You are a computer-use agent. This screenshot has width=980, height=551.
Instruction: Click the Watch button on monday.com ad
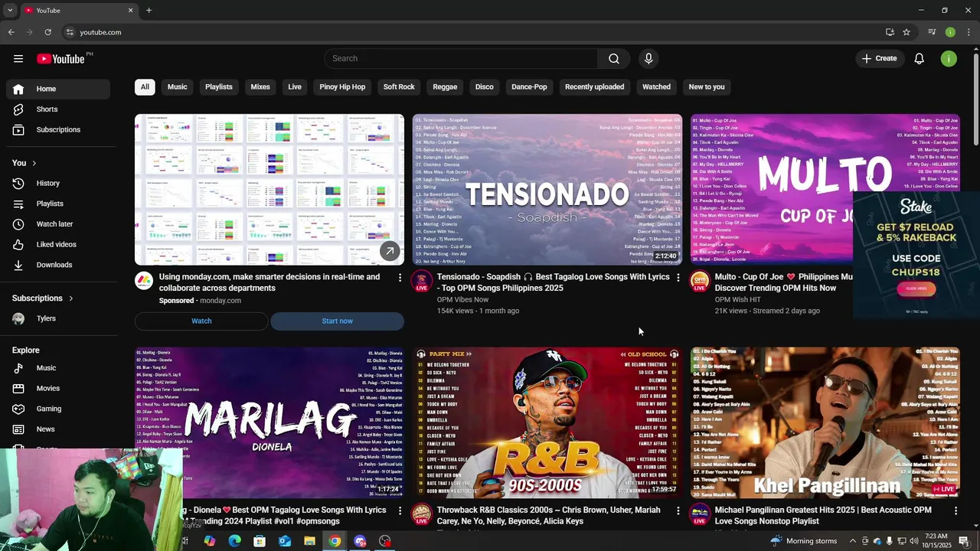coord(201,321)
